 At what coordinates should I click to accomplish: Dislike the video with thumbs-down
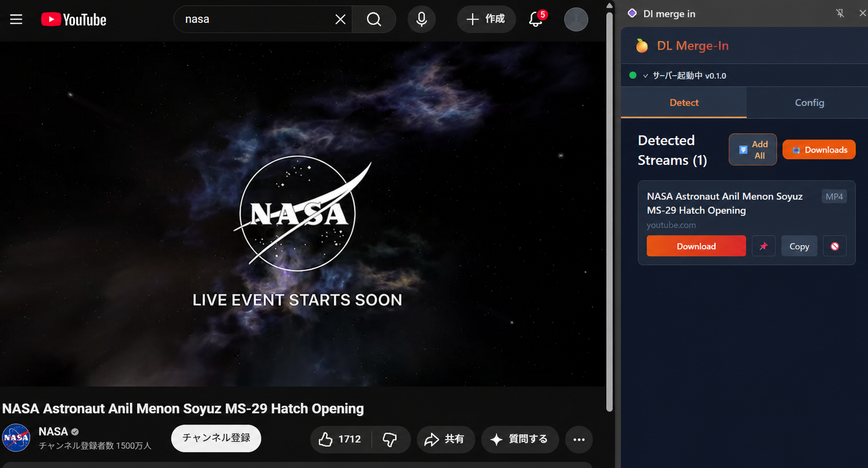390,439
